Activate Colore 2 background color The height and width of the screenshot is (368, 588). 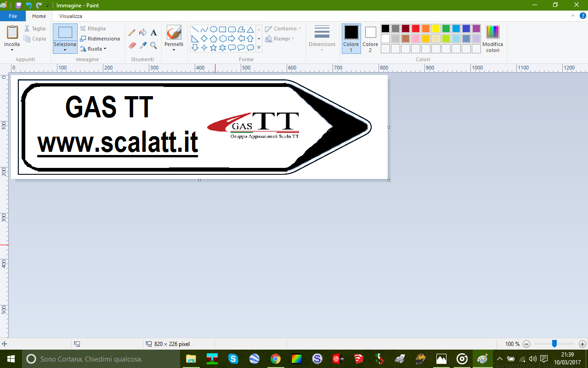point(370,39)
